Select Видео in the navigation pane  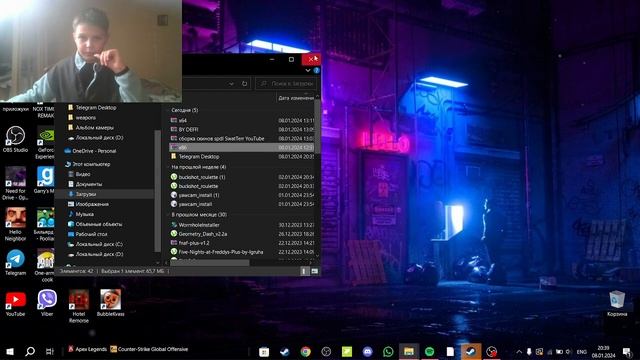(83, 174)
